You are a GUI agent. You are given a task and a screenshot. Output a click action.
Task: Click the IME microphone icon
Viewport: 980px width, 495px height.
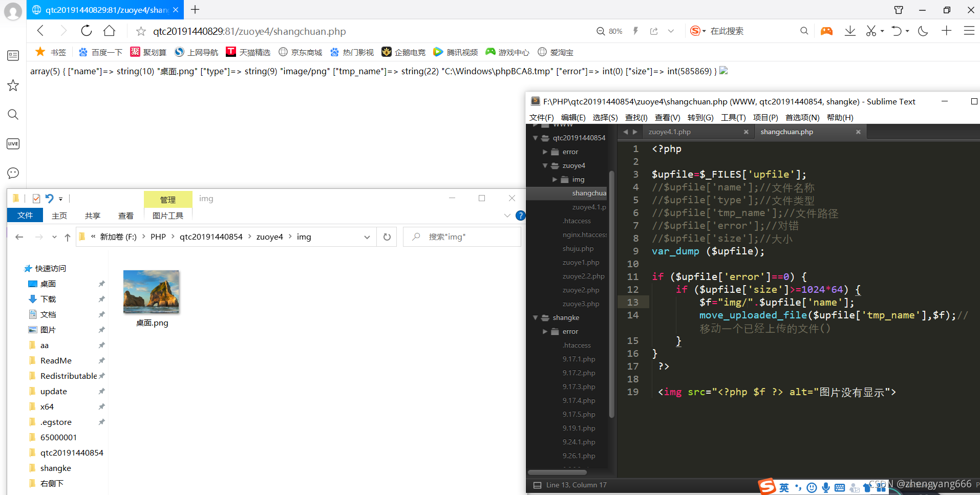click(x=826, y=487)
